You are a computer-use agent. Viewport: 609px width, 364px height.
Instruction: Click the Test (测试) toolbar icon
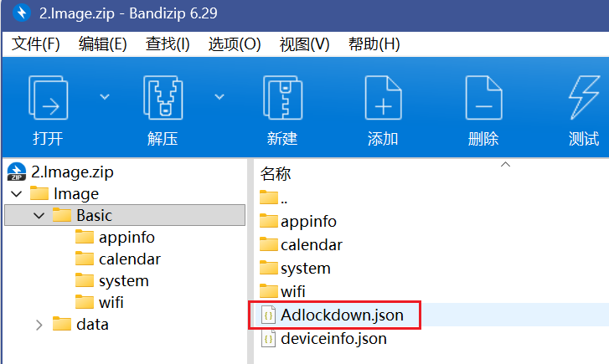tap(584, 99)
